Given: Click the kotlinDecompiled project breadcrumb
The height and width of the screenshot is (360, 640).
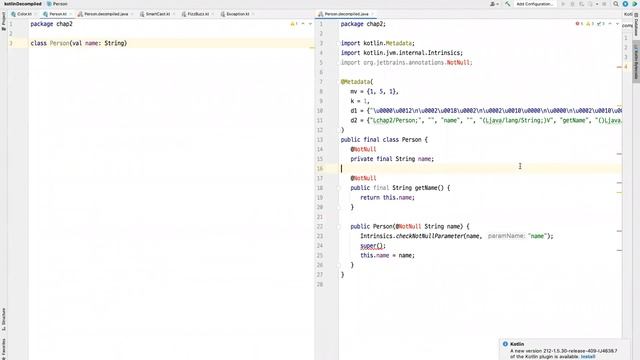Looking at the screenshot, I should tap(22, 4).
